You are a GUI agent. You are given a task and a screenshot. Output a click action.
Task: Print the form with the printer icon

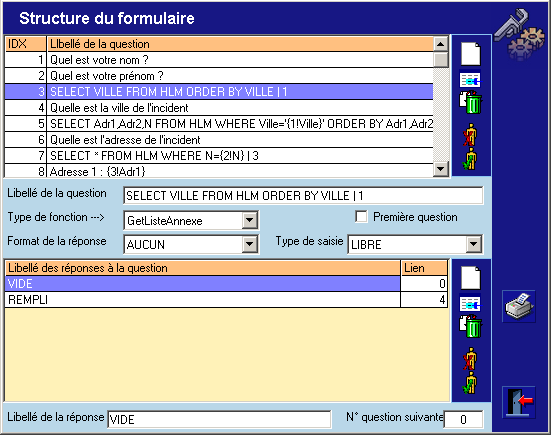pyautogui.click(x=519, y=306)
